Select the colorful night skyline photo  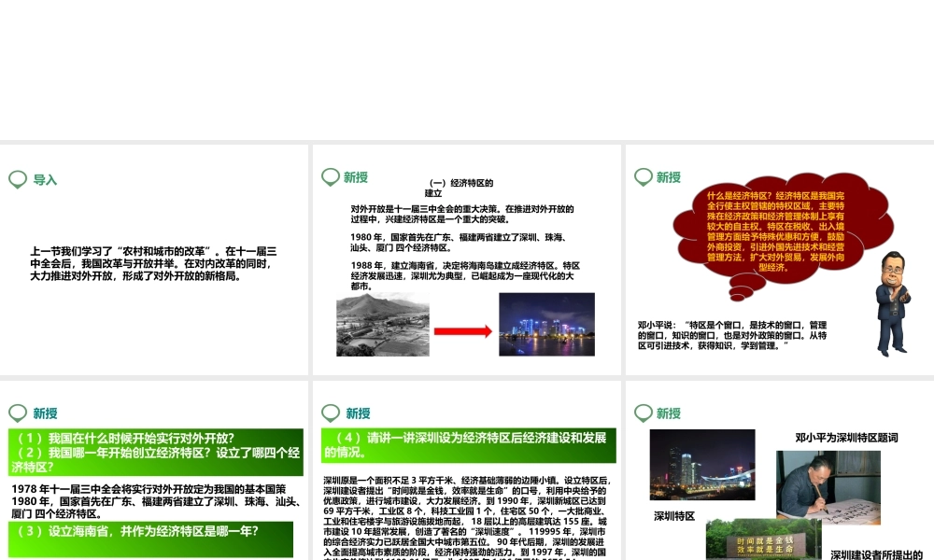pos(546,325)
